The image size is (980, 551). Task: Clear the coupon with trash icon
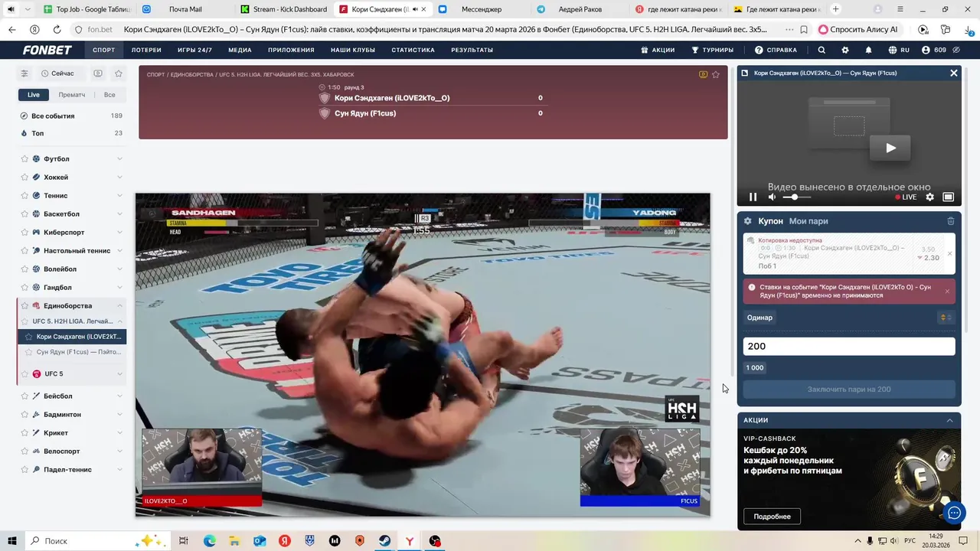(x=951, y=221)
